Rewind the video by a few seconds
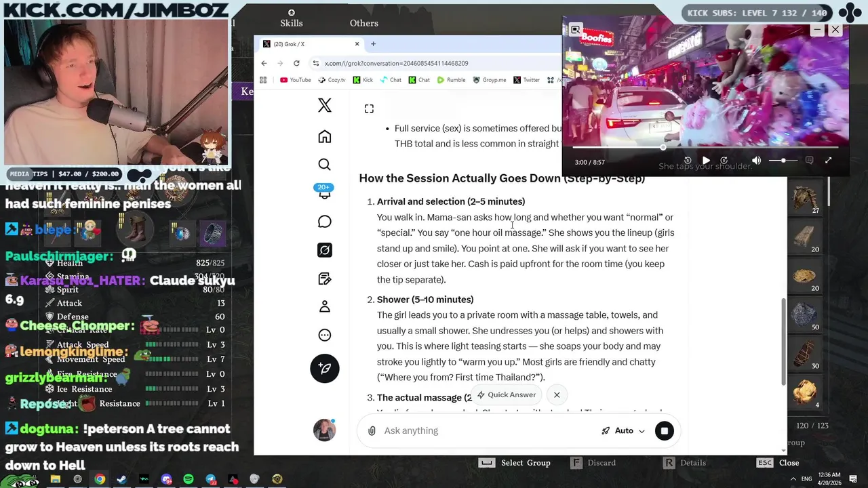Screen dimensions: 868x488 click(x=688, y=161)
